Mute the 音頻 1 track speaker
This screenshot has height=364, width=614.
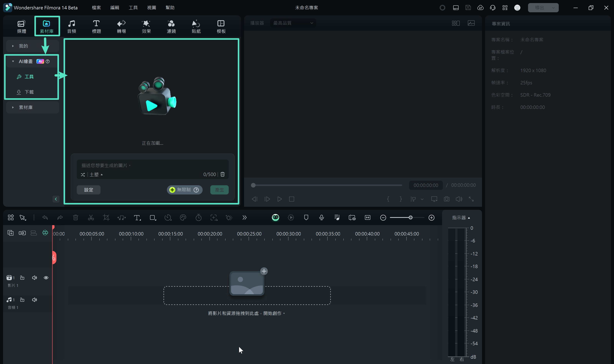coord(34,300)
